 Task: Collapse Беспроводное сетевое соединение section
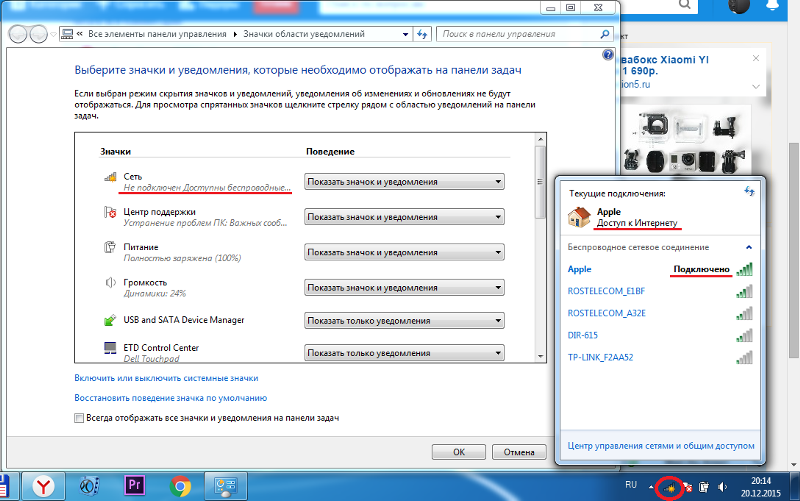point(748,247)
